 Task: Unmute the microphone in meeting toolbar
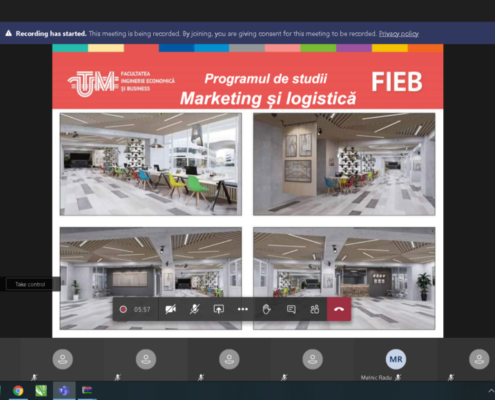pos(195,309)
